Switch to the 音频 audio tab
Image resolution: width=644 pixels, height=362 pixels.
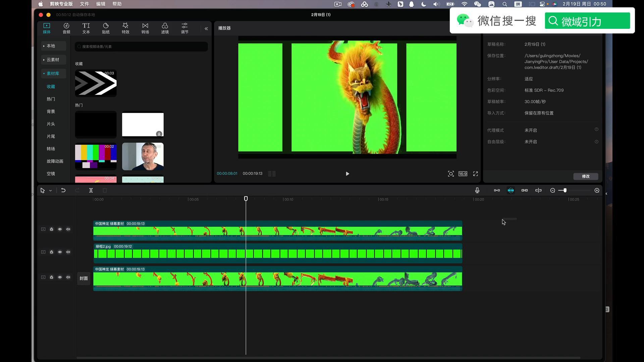click(66, 28)
